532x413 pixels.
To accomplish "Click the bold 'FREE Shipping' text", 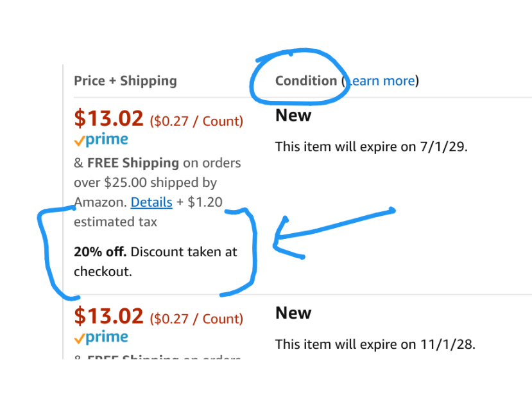I will coord(133,163).
